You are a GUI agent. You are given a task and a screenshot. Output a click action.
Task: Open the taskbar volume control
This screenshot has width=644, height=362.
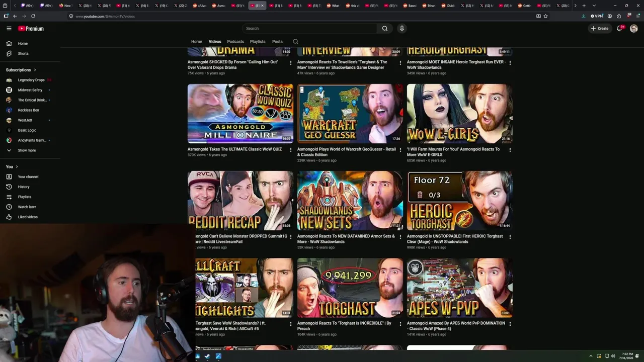click(x=613, y=356)
